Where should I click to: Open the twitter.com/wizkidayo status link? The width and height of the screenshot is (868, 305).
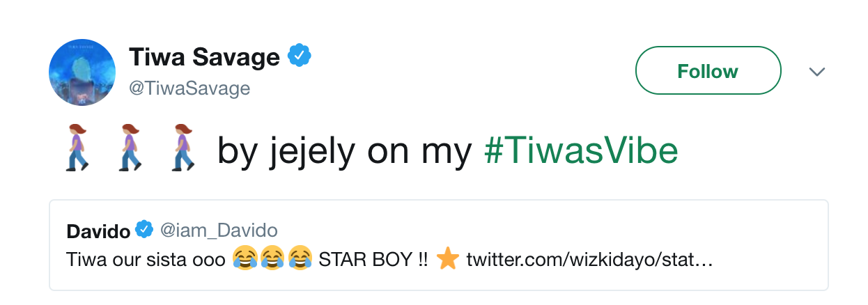point(589,260)
